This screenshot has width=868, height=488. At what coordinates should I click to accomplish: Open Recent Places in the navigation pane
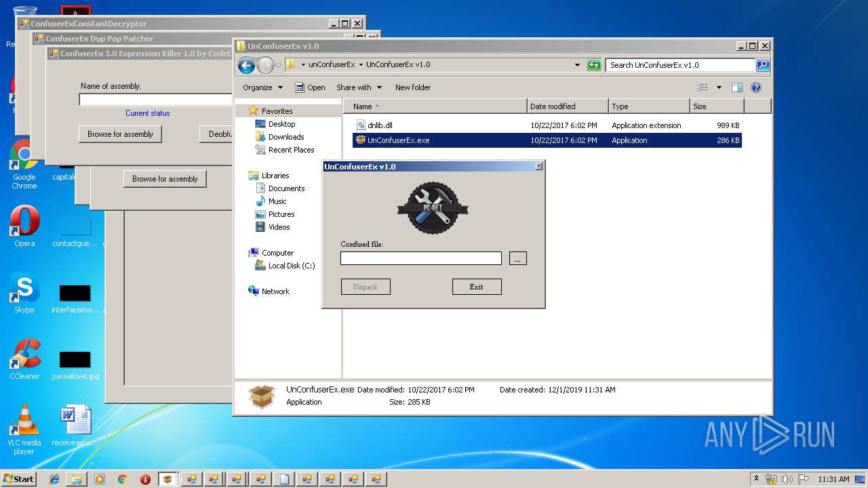click(291, 150)
